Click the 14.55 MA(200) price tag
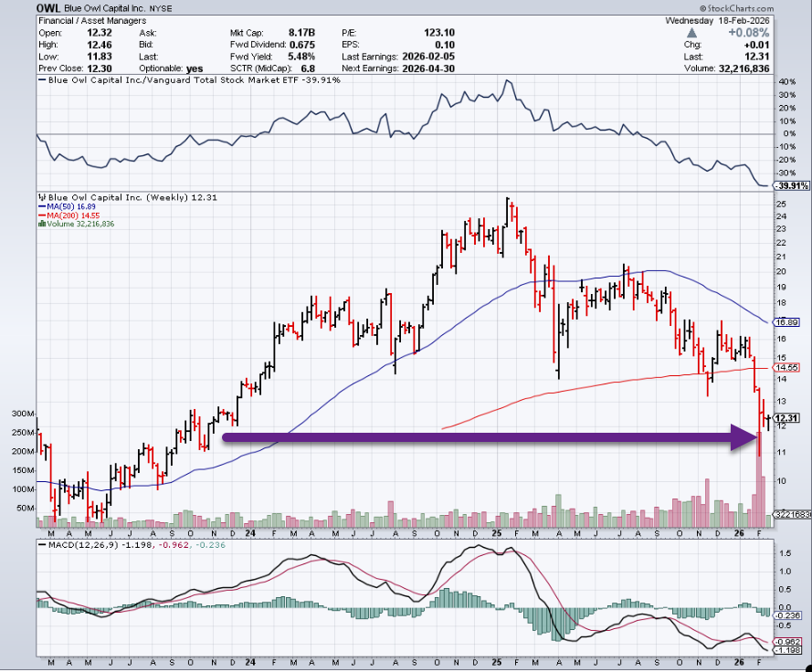Image resolution: width=812 pixels, height=672 pixels. (787, 366)
